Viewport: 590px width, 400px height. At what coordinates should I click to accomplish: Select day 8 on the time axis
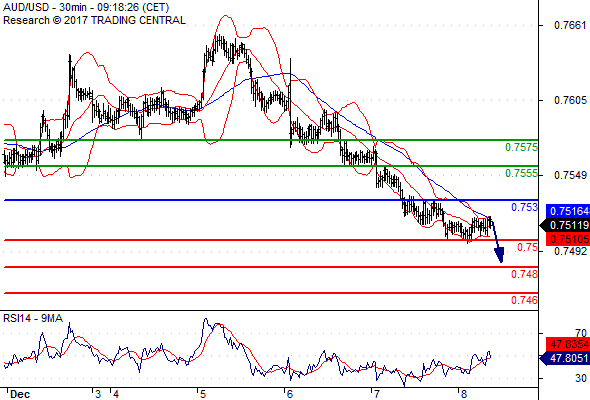pyautogui.click(x=464, y=394)
